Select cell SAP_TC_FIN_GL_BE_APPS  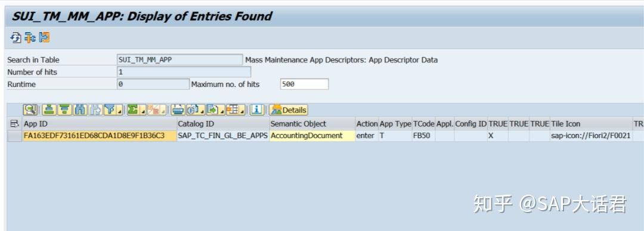(x=223, y=136)
